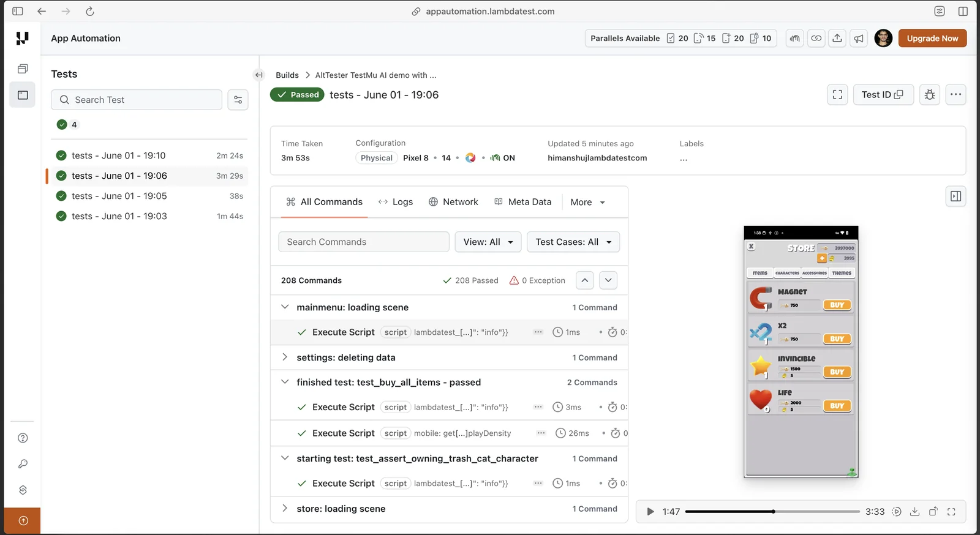Open the test filter options icon
Screen dimensions: 980x535
238,100
